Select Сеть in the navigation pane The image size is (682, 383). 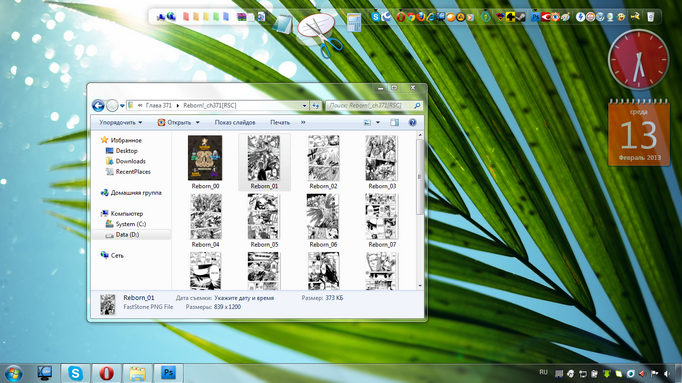pos(112,255)
